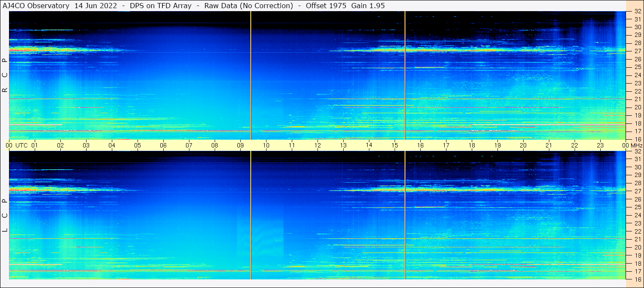Select hour 23 on the time axis
The image size is (644, 288).
[x=600, y=145]
